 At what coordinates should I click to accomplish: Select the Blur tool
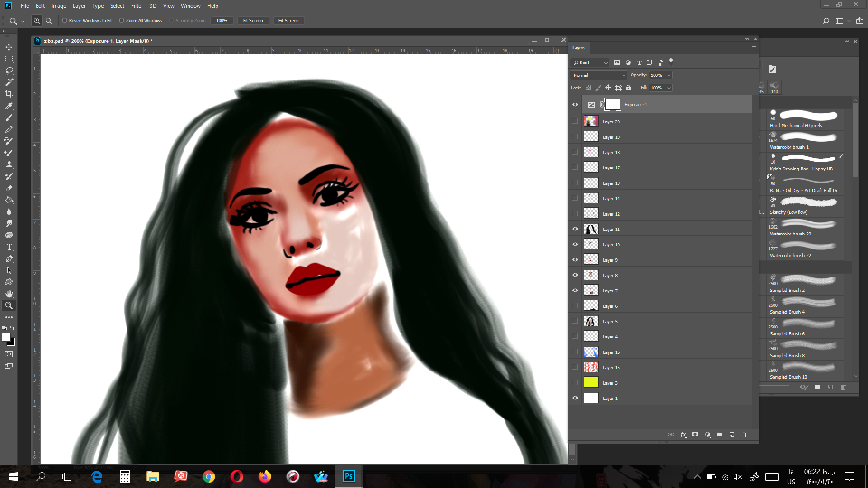[x=9, y=211]
